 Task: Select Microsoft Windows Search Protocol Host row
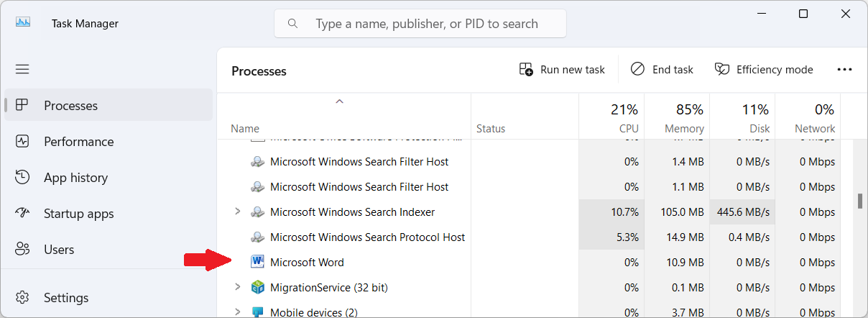click(x=529, y=237)
